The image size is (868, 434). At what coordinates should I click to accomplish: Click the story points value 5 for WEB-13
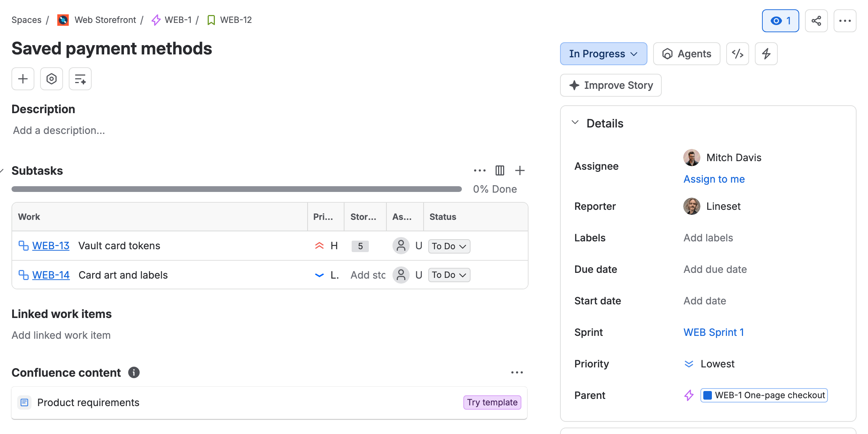(x=360, y=246)
